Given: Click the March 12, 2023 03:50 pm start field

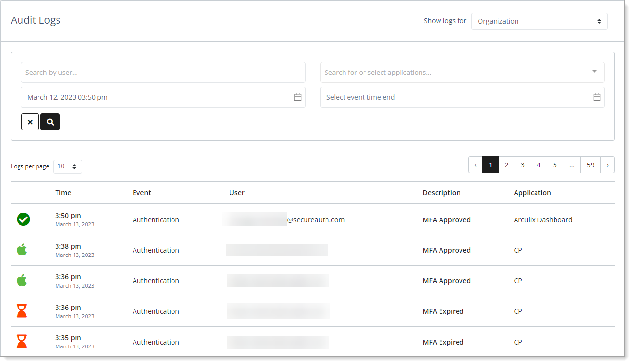Looking at the screenshot, I should 163,97.
